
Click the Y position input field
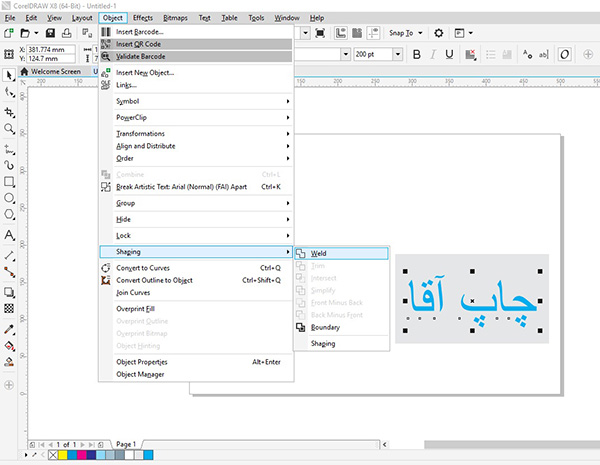coord(51,59)
